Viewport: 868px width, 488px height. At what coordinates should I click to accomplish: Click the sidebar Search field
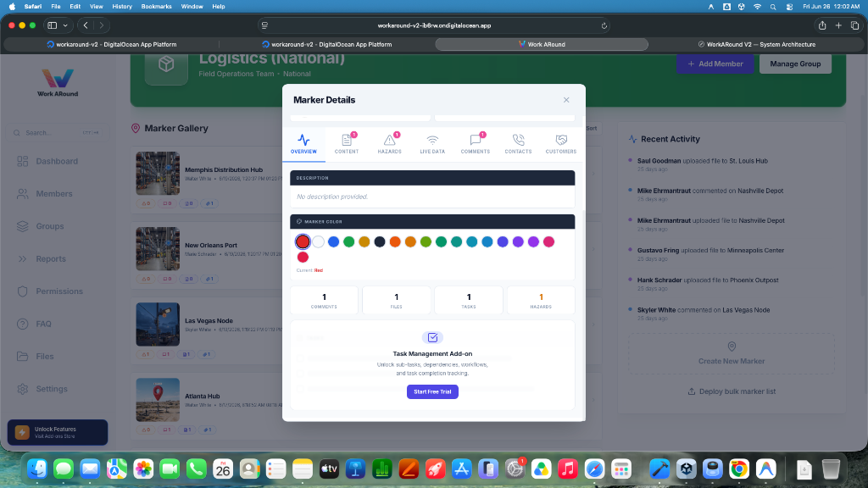(x=58, y=133)
